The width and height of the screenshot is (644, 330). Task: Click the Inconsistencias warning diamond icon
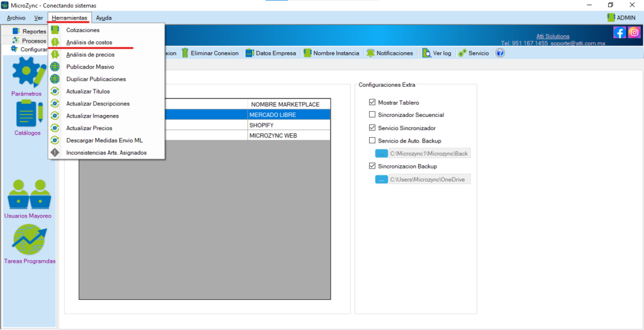pyautogui.click(x=55, y=153)
